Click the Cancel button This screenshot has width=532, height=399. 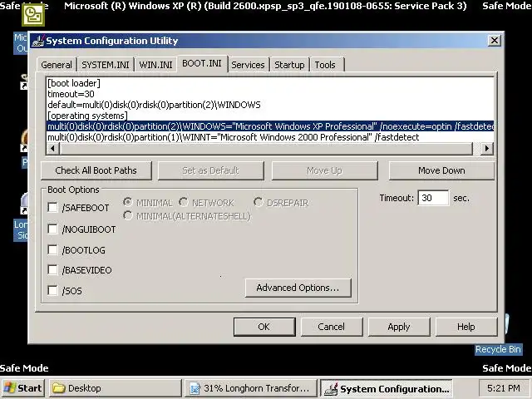(331, 327)
